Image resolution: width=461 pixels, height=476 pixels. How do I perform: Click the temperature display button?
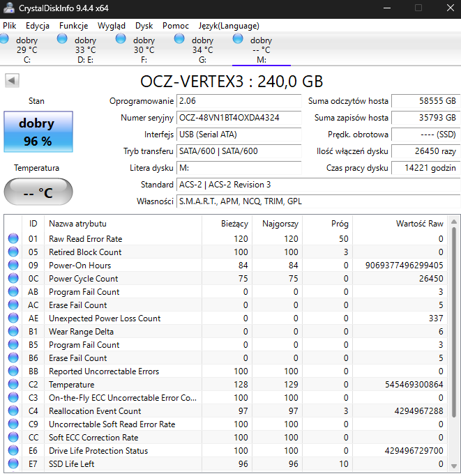(38, 192)
